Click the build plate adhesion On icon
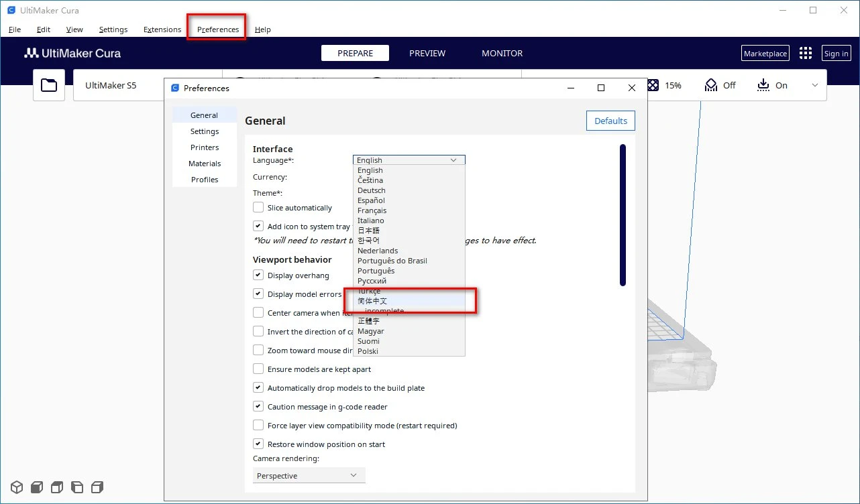The width and height of the screenshot is (860, 504). [x=763, y=85]
